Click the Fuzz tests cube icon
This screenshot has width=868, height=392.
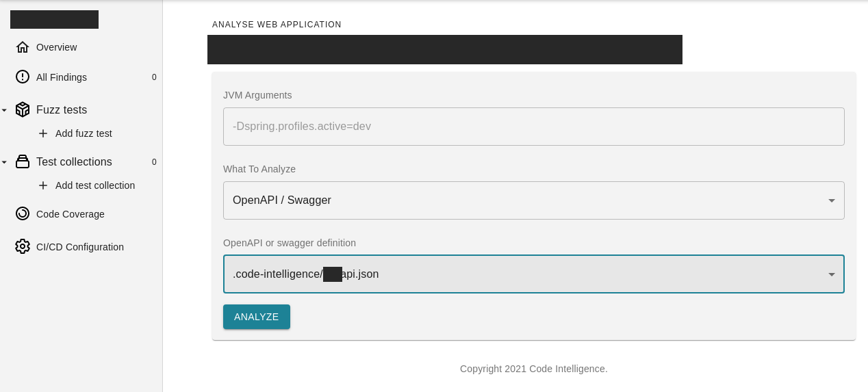23,109
